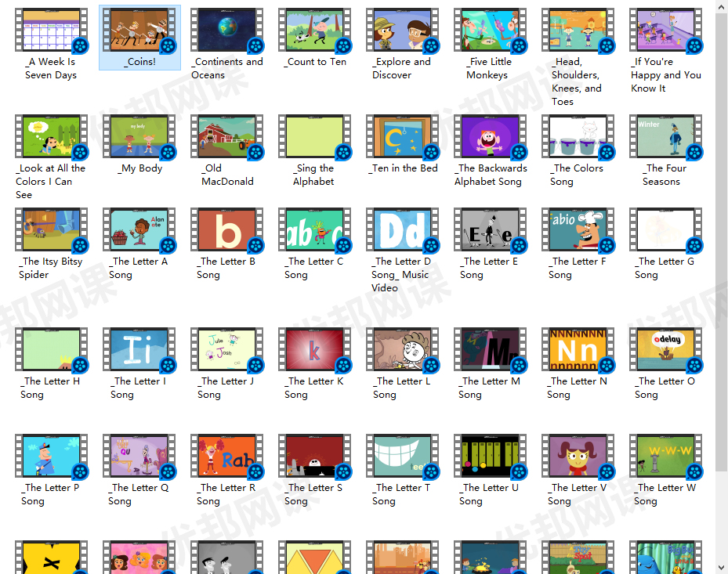Click the file name "_The Letter R Song"
728x574 pixels.
coord(226,494)
